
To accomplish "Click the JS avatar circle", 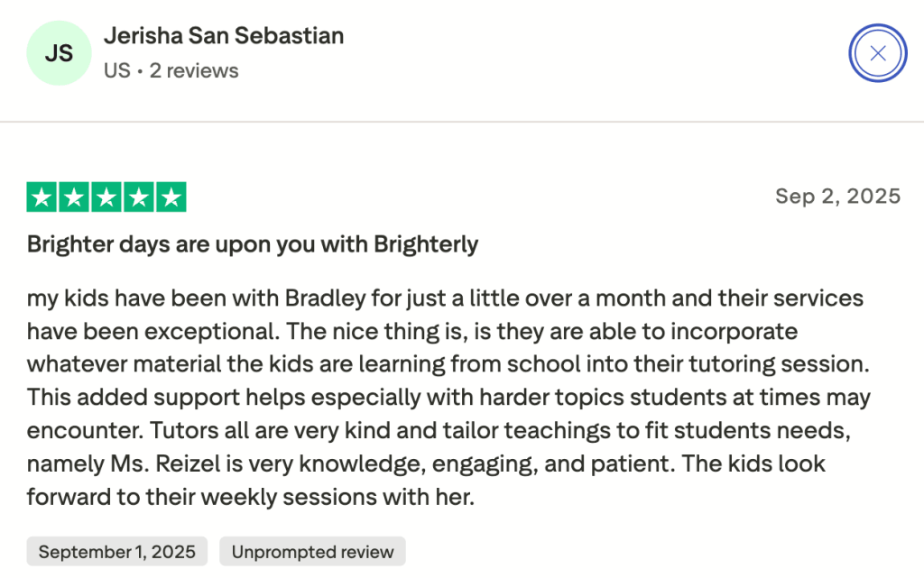I will click(x=59, y=52).
